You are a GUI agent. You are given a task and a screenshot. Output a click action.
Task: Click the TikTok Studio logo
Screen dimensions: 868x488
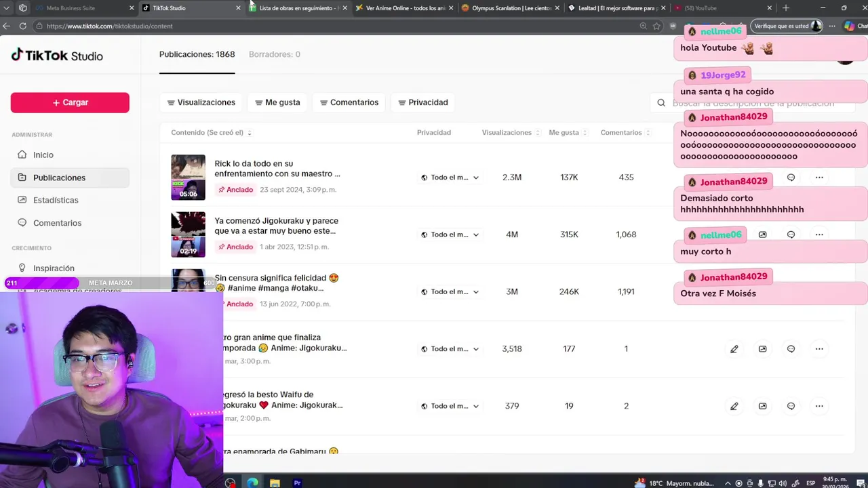click(57, 56)
